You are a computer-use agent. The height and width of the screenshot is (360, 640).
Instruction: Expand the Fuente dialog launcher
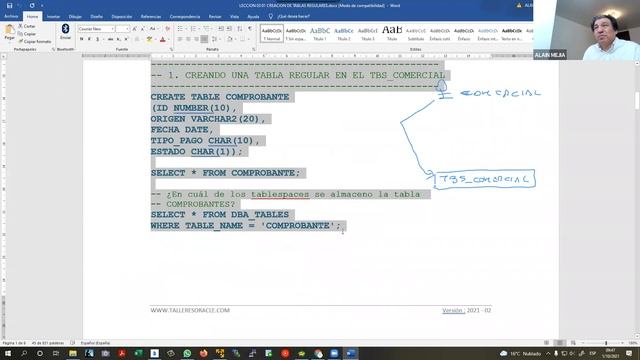[x=171, y=49]
